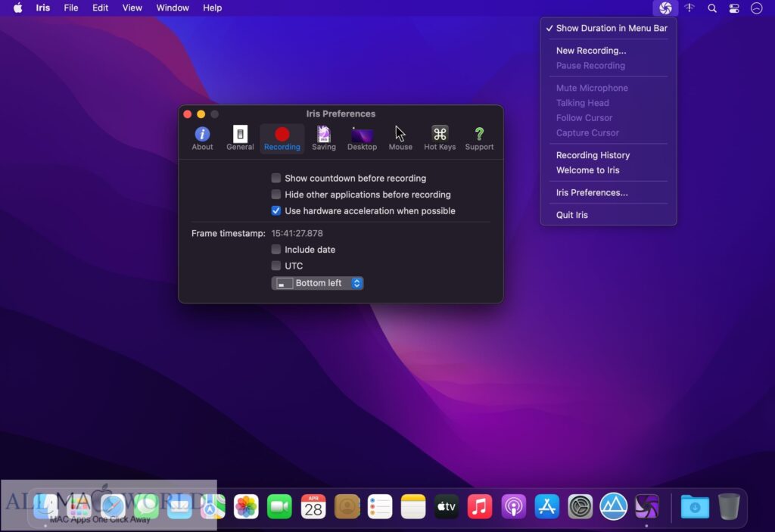Open the Saving preferences pane
The height and width of the screenshot is (532, 775).
[324, 138]
